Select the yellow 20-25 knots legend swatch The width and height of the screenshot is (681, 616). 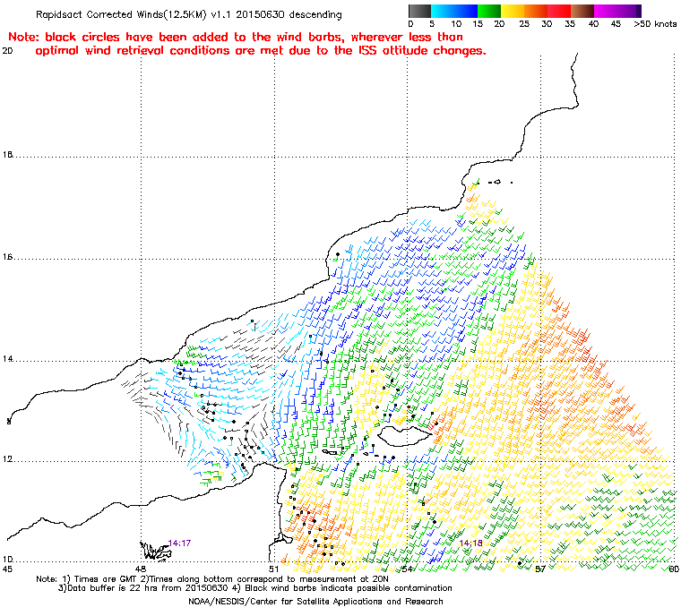click(513, 11)
